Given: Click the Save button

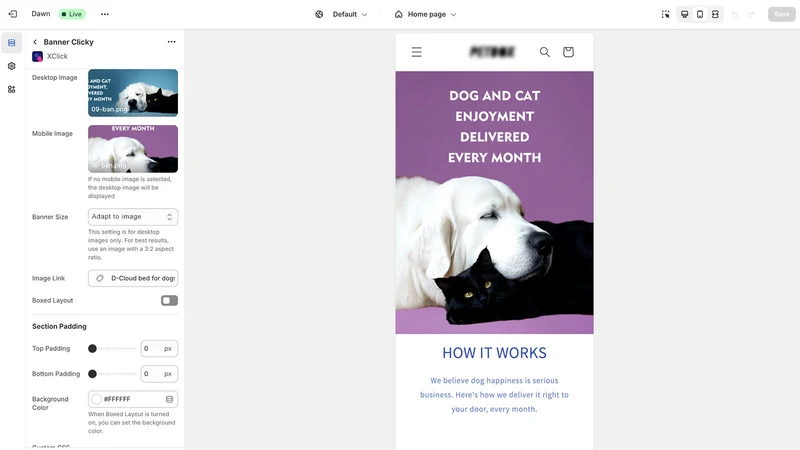Looking at the screenshot, I should [782, 14].
